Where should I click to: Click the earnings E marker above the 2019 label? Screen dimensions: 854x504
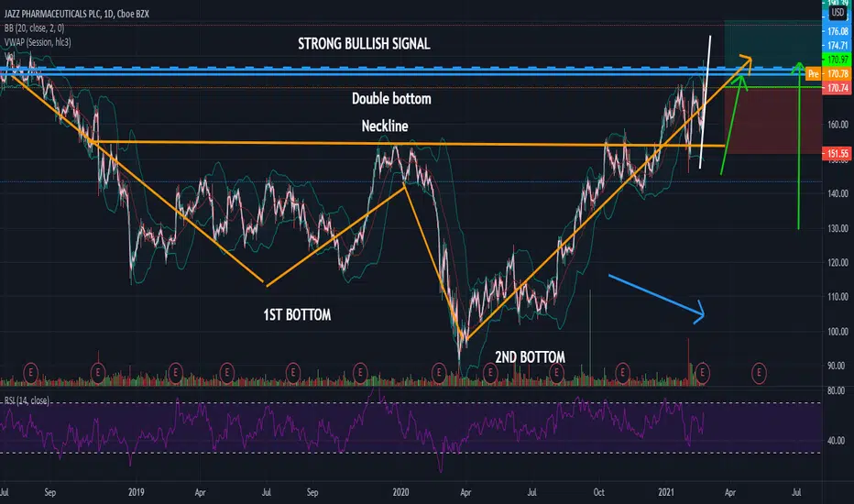98,373
